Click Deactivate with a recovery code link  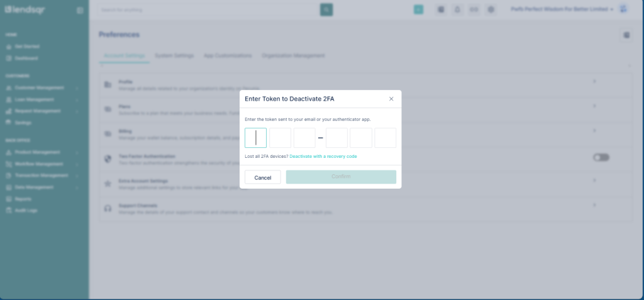(x=323, y=156)
